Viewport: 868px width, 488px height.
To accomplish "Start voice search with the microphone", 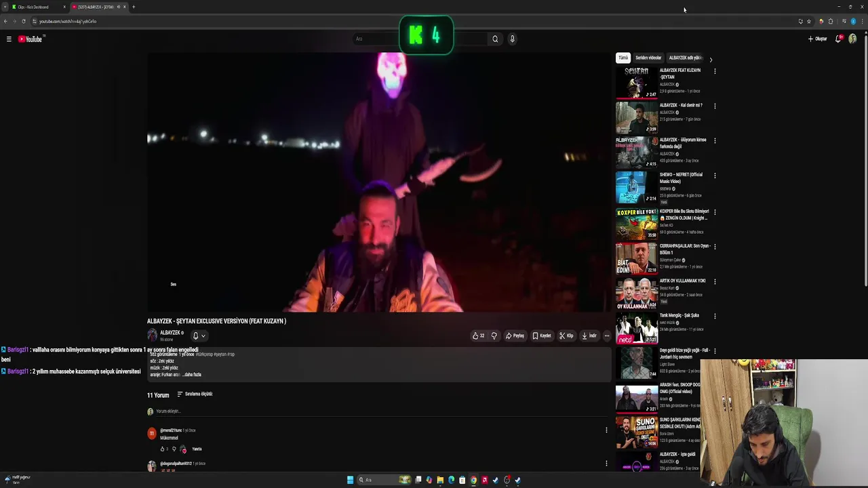I will tap(512, 39).
